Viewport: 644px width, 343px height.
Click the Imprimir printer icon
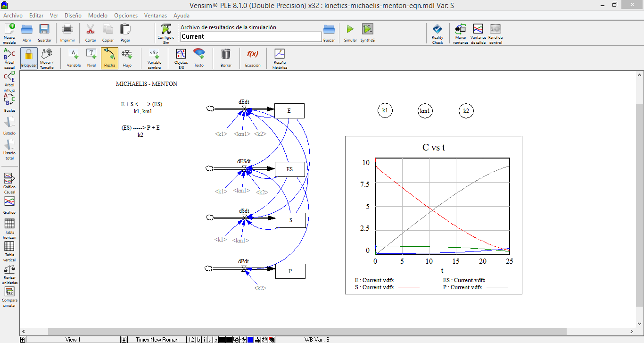tap(67, 33)
